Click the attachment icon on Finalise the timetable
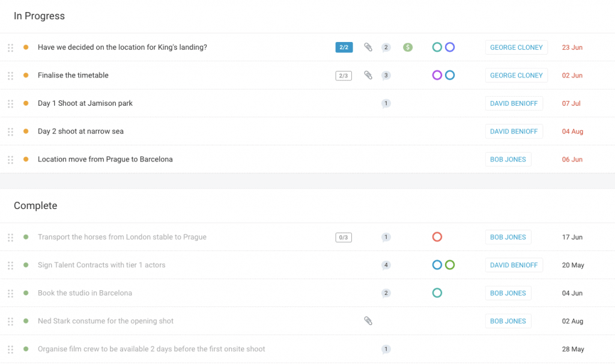Image resolution: width=615 pixels, height=364 pixels. click(368, 75)
